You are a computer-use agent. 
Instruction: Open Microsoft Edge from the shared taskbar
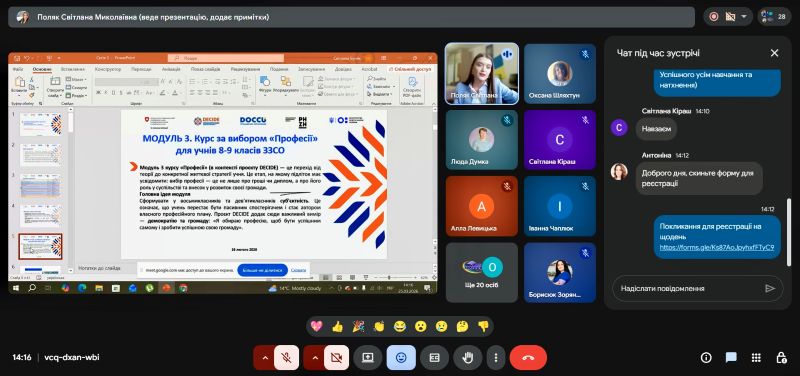[82, 288]
